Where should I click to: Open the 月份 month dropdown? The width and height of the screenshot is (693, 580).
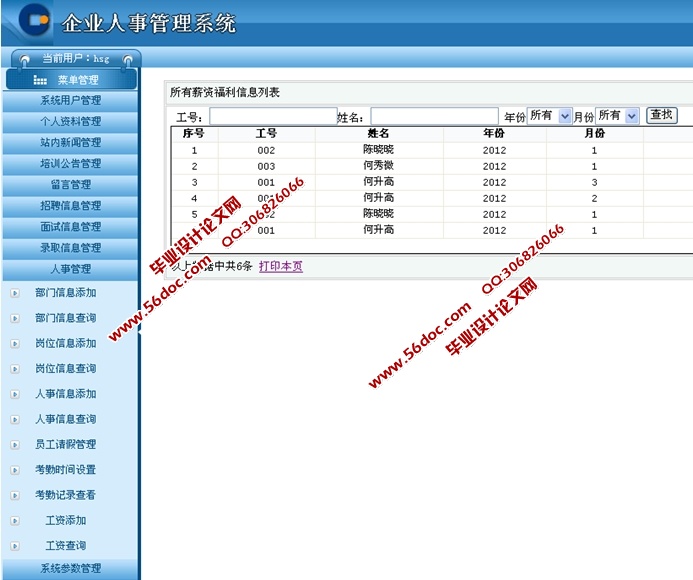pos(617,116)
